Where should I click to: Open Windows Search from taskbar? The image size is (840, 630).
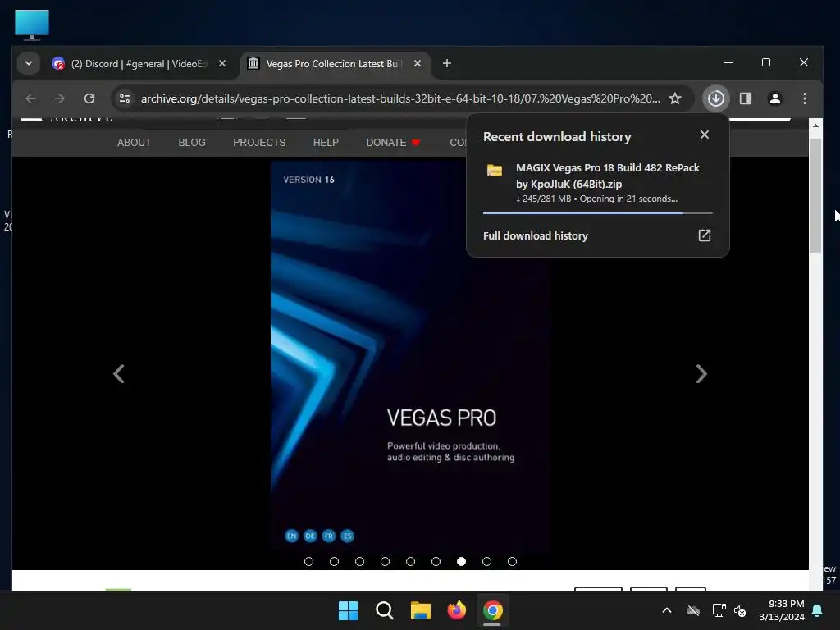click(385, 610)
